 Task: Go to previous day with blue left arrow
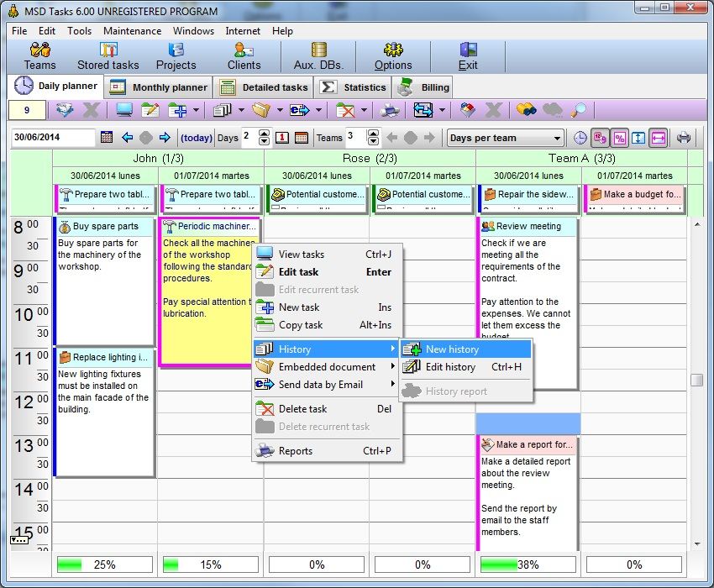(127, 137)
